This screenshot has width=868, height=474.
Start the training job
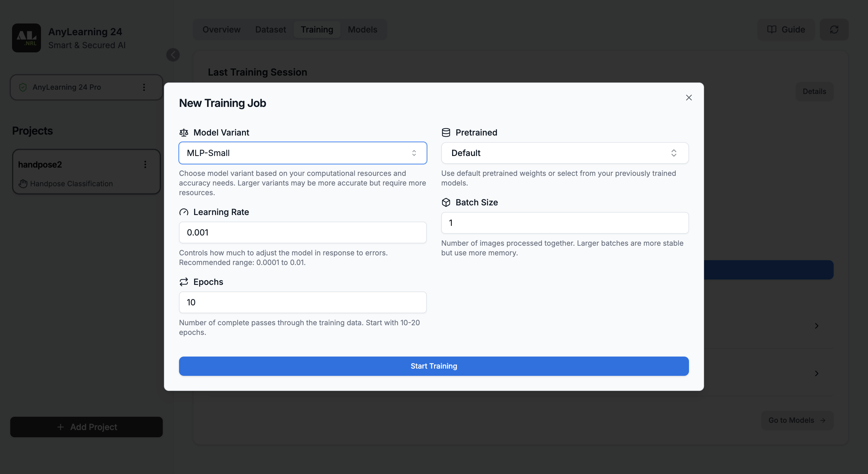point(434,366)
